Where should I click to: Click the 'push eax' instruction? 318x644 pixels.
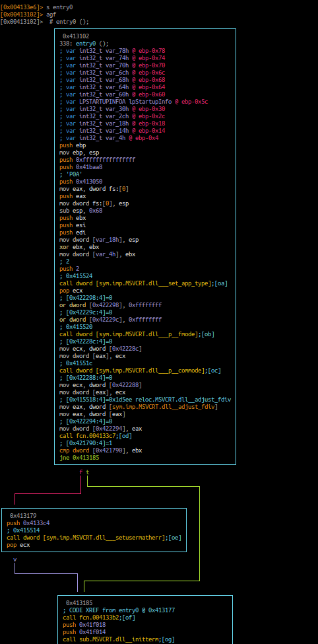coord(73,196)
